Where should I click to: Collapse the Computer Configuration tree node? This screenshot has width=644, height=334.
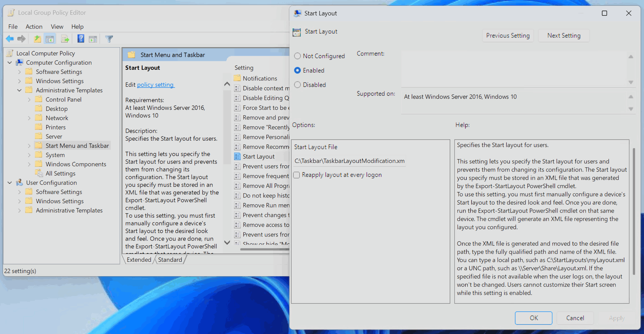[x=10, y=63]
